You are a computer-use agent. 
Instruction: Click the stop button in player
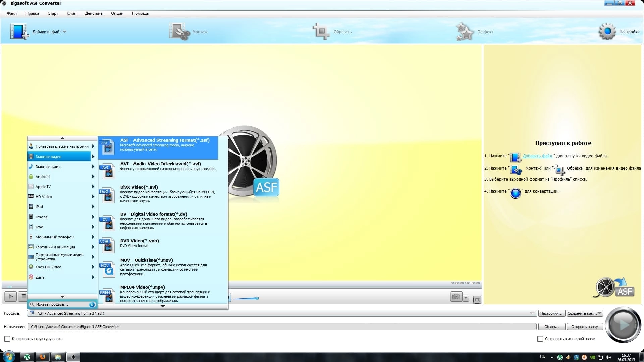click(x=22, y=296)
